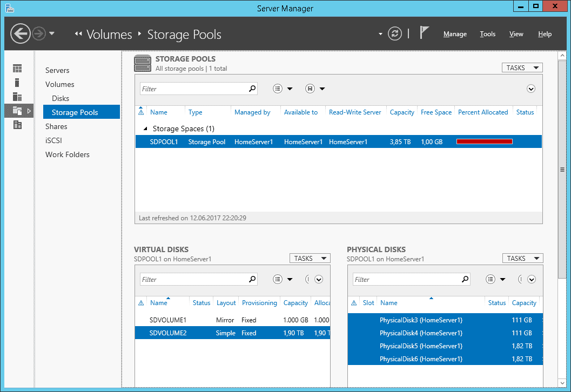Open the notifications flag icon
571x392 pixels.
[x=424, y=33]
